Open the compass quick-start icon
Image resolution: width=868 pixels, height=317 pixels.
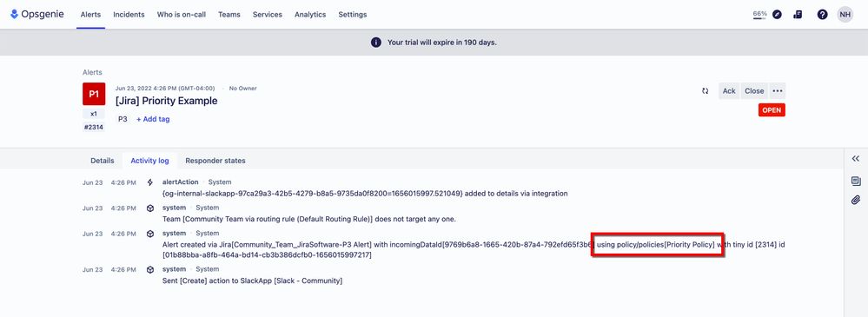point(778,15)
